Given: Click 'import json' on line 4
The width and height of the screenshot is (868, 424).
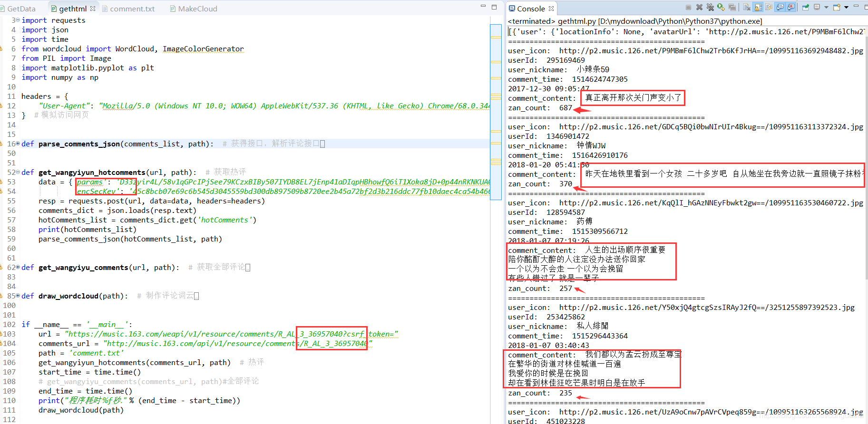Looking at the screenshot, I should [x=45, y=30].
